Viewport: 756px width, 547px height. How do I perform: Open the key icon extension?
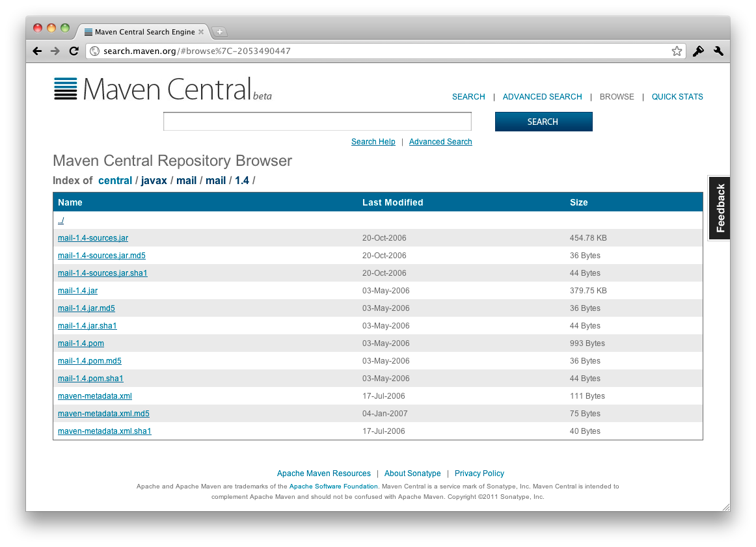coord(698,51)
